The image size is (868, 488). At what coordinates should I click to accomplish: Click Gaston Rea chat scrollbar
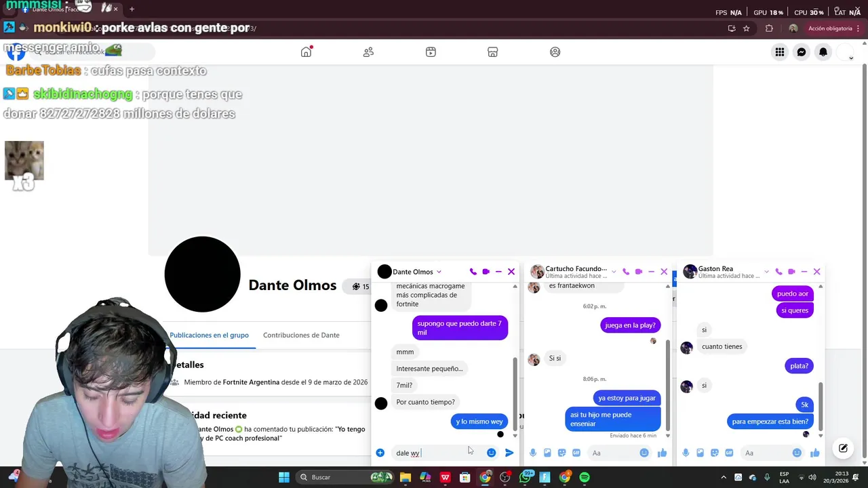pos(821,405)
